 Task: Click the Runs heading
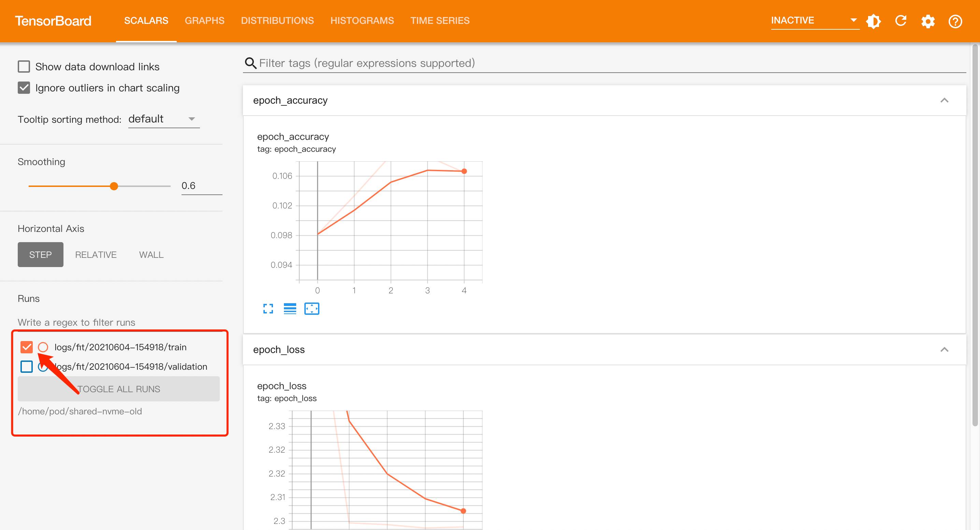[29, 298]
